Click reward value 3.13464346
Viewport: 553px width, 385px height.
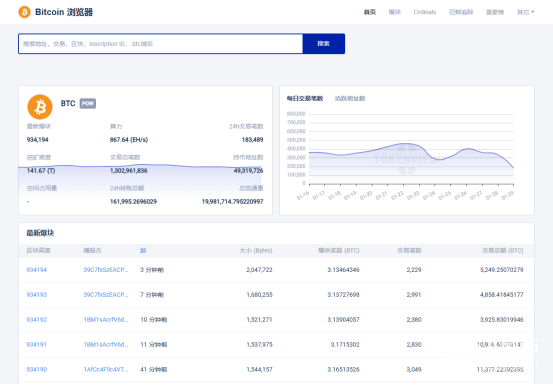(x=344, y=270)
